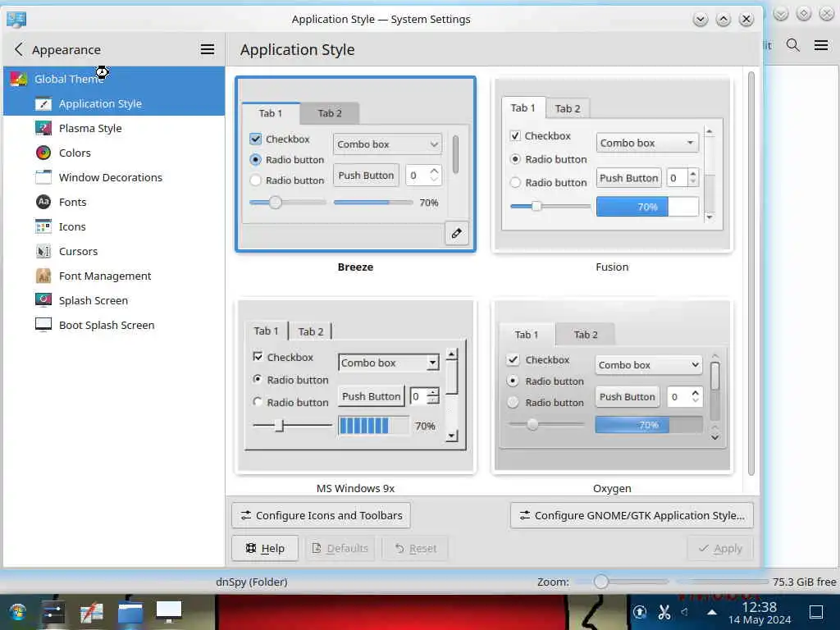Click the spin box up arrow in Breeze preview

coord(434,171)
